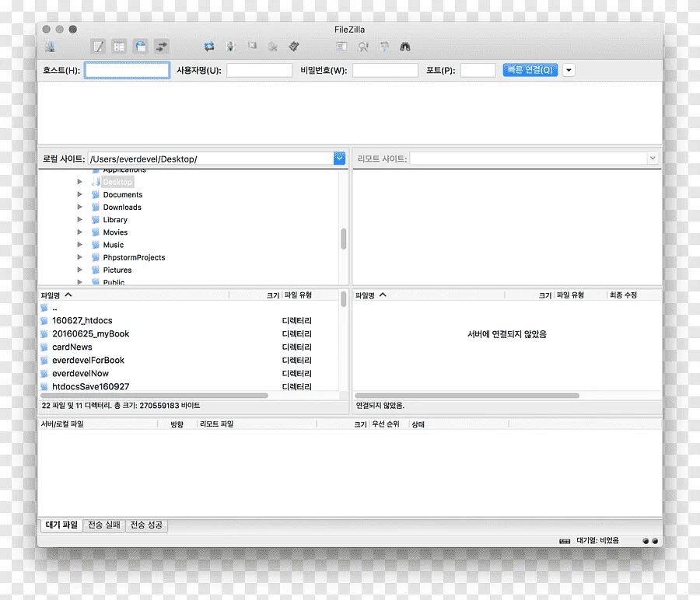Expand the PhpstormProjects folder node
The image size is (700, 600).
tap(79, 257)
